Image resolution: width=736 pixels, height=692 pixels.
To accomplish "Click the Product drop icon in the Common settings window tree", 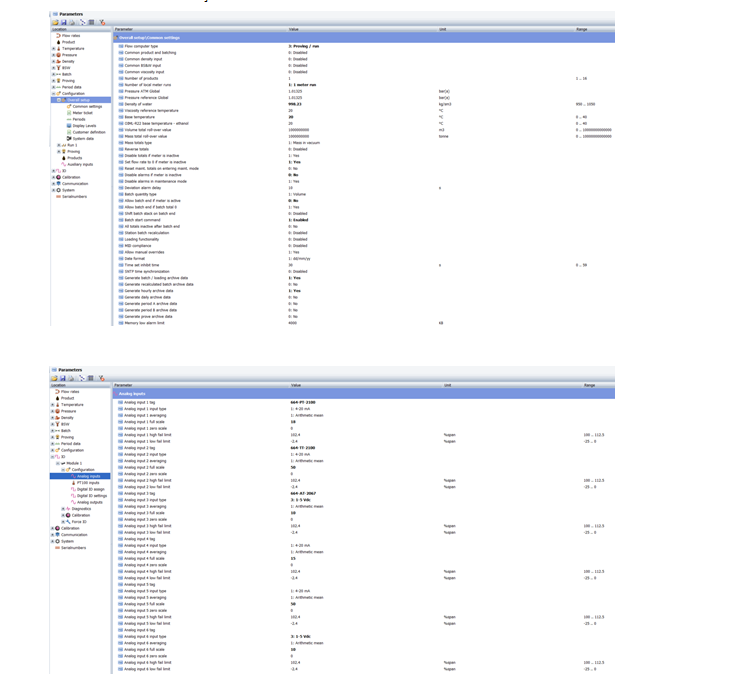I will (x=58, y=42).
